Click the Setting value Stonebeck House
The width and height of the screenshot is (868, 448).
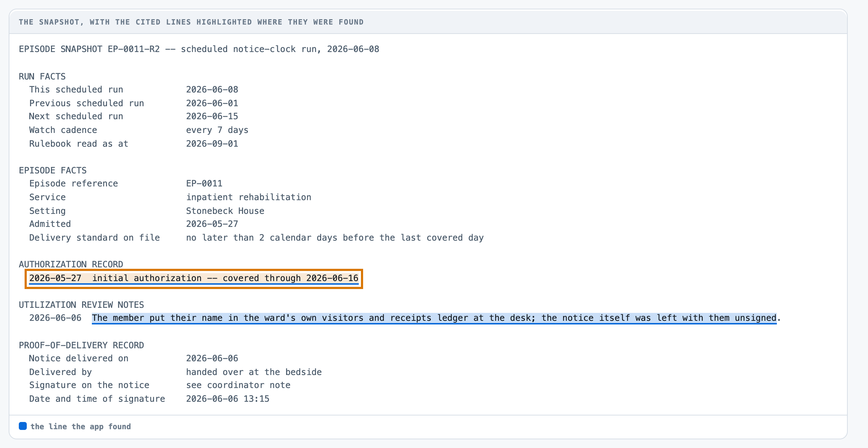(x=225, y=211)
